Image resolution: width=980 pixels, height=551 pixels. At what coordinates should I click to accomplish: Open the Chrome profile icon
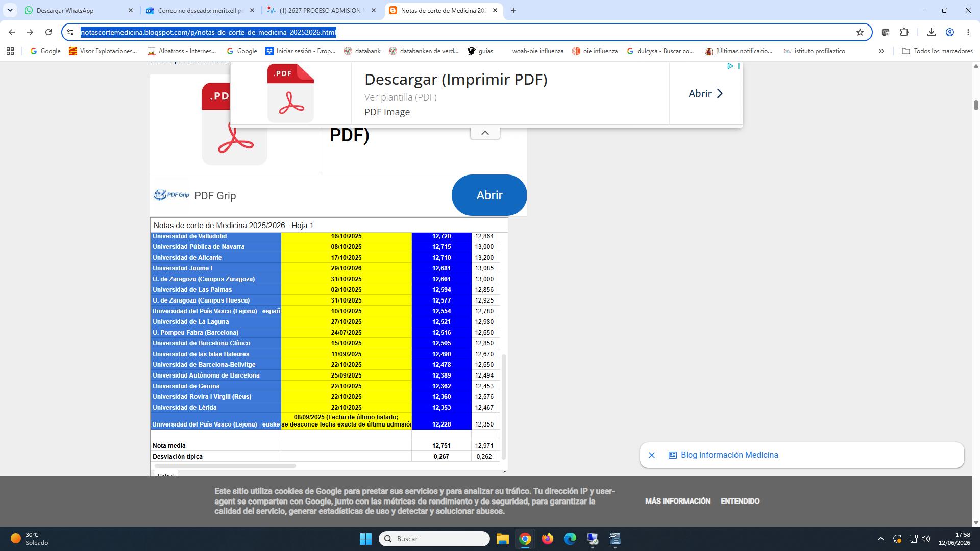tap(950, 32)
